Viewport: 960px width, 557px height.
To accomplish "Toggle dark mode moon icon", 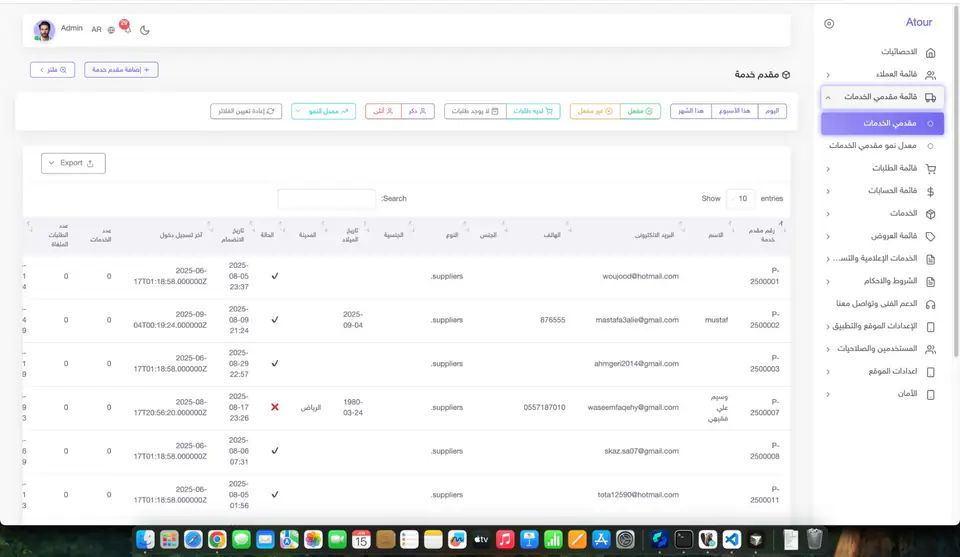I will [144, 30].
